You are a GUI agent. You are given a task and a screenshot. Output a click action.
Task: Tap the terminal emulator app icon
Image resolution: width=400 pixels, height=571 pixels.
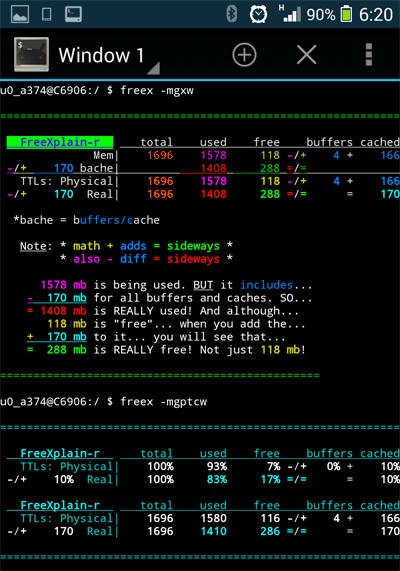click(31, 54)
